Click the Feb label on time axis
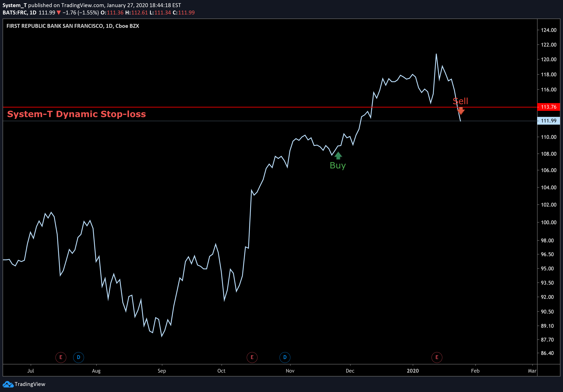The image size is (563, 392). pos(475,371)
